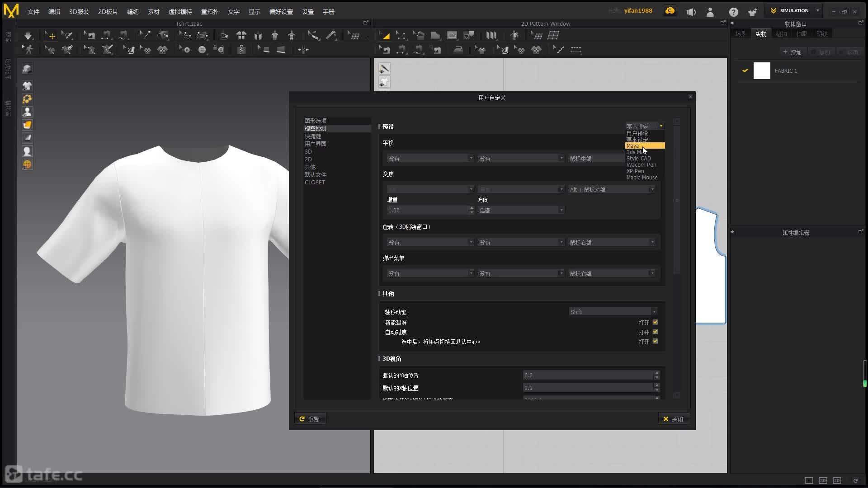Click the 增加 add fabric button
This screenshot has width=868, height=488.
pos(793,52)
